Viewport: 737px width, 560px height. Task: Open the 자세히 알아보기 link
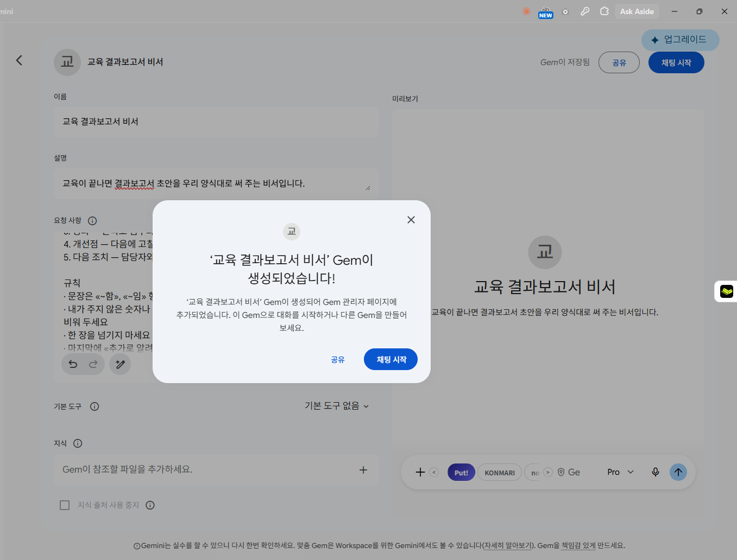pyautogui.click(x=508, y=545)
